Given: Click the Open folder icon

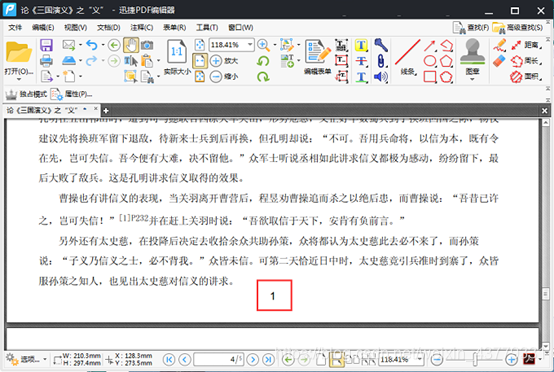Looking at the screenshot, I should 18,52.
